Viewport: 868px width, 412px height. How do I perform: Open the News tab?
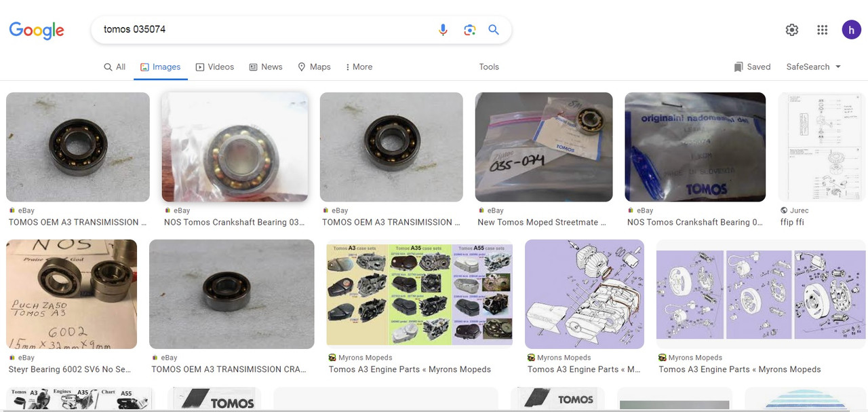pyautogui.click(x=266, y=67)
